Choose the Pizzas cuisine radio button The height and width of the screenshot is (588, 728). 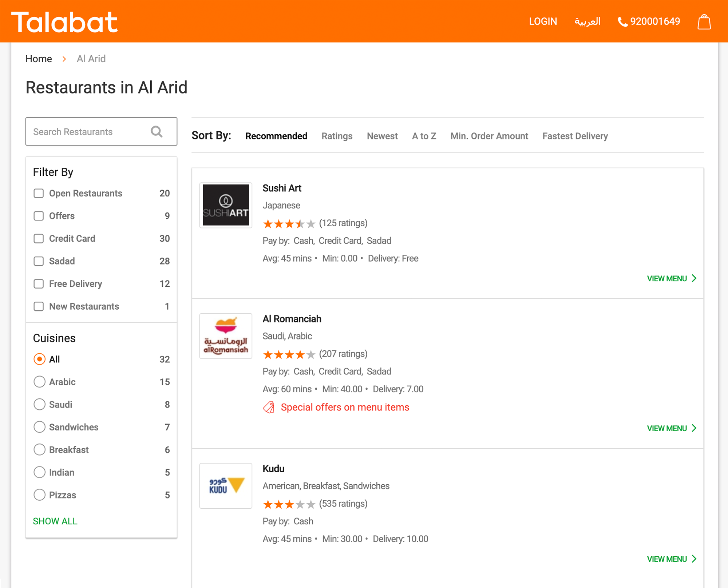point(39,495)
